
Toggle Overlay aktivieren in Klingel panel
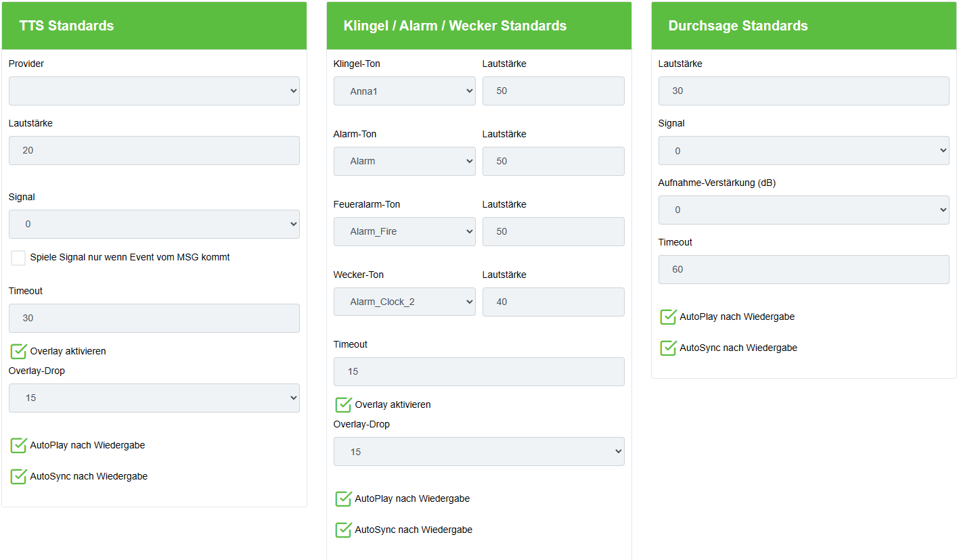(x=343, y=405)
